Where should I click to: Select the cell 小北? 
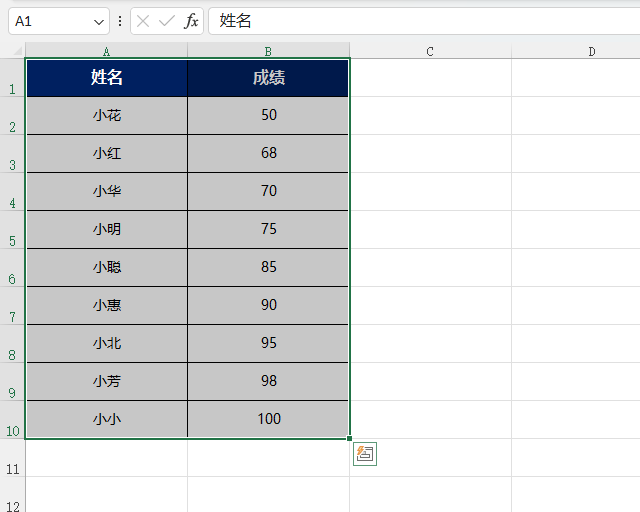tap(107, 343)
